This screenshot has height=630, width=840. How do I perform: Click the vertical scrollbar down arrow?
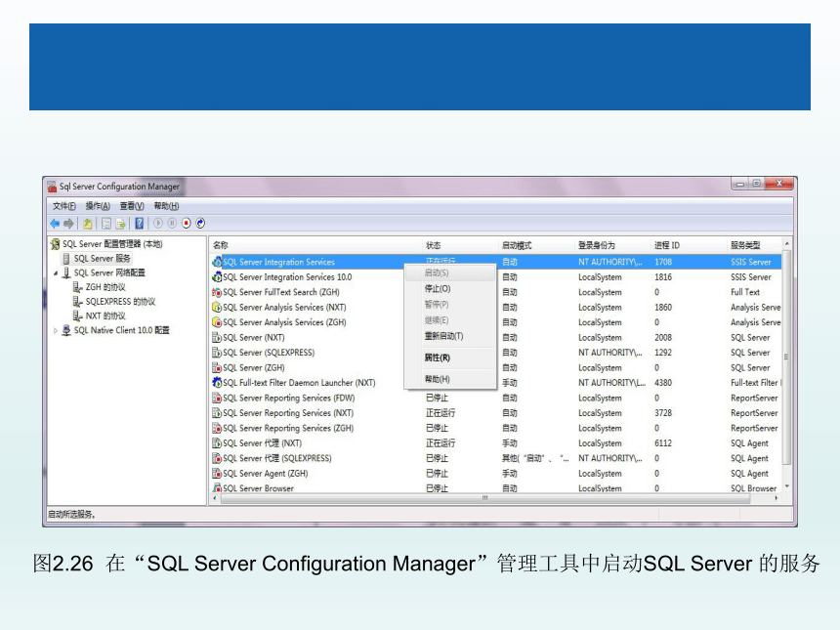786,487
